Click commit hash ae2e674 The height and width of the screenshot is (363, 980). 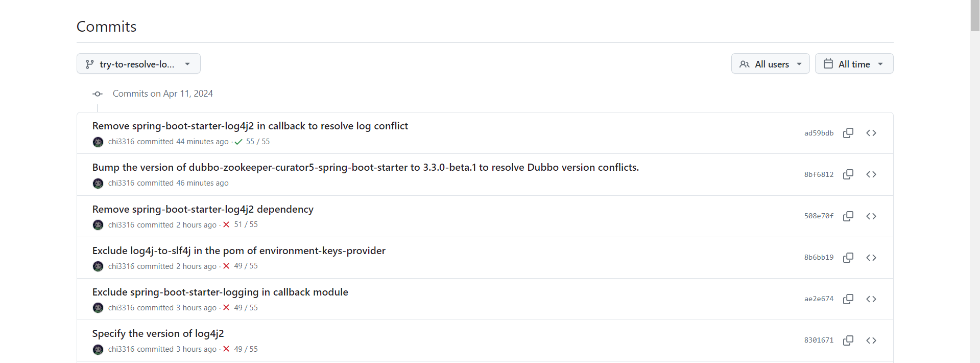(819, 299)
